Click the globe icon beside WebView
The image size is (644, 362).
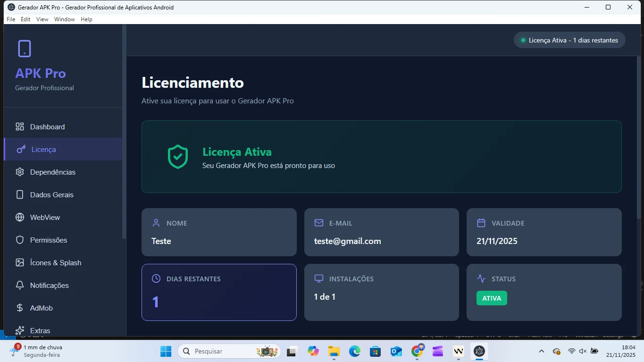click(20, 217)
